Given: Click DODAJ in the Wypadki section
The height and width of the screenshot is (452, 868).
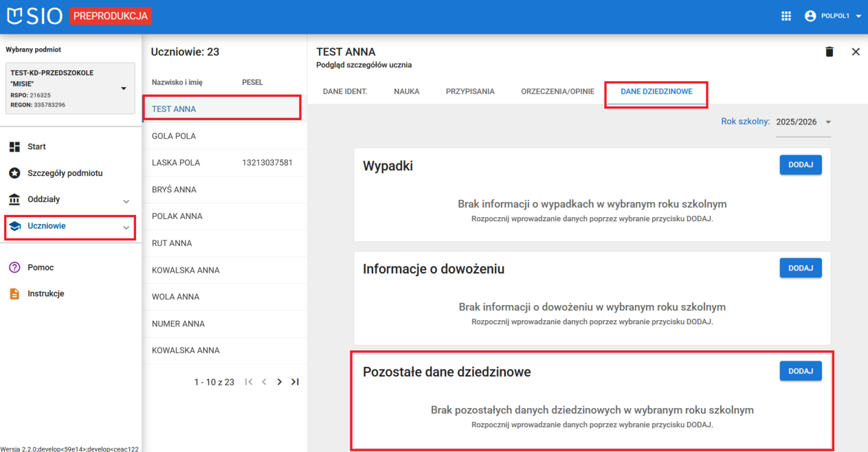Looking at the screenshot, I should [x=800, y=164].
